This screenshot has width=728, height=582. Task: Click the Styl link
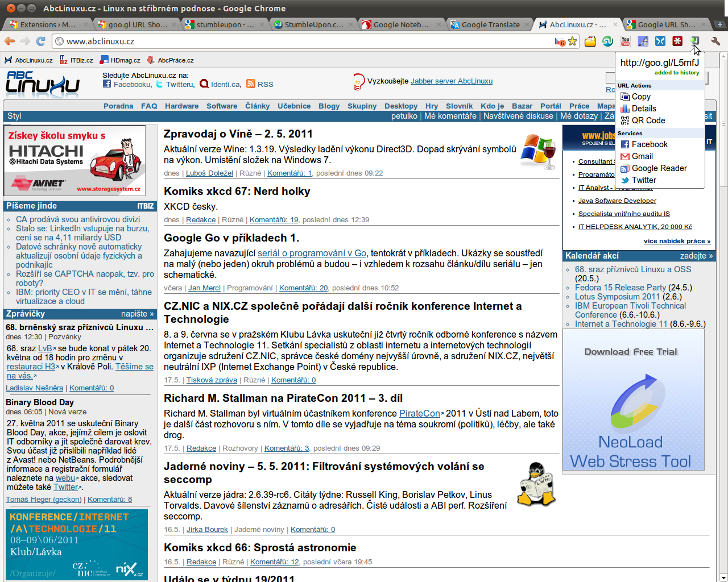14,116
